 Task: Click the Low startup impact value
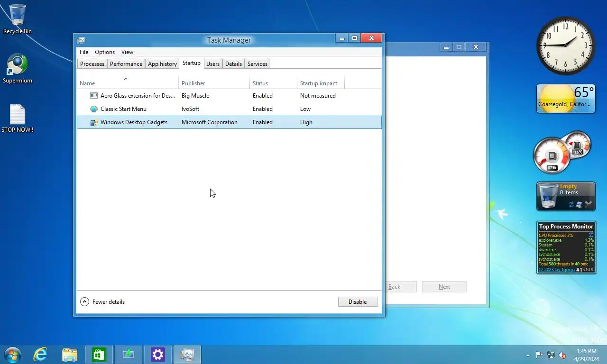305,109
